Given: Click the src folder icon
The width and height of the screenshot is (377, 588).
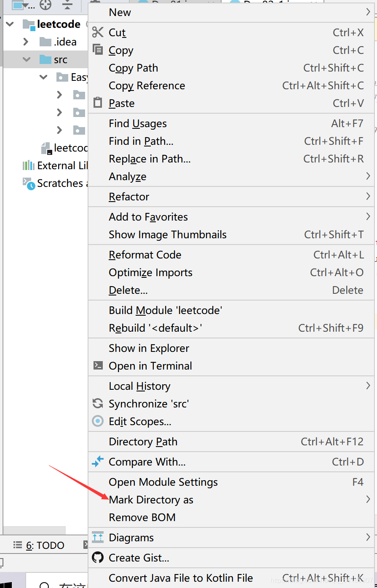Looking at the screenshot, I should coord(45,59).
